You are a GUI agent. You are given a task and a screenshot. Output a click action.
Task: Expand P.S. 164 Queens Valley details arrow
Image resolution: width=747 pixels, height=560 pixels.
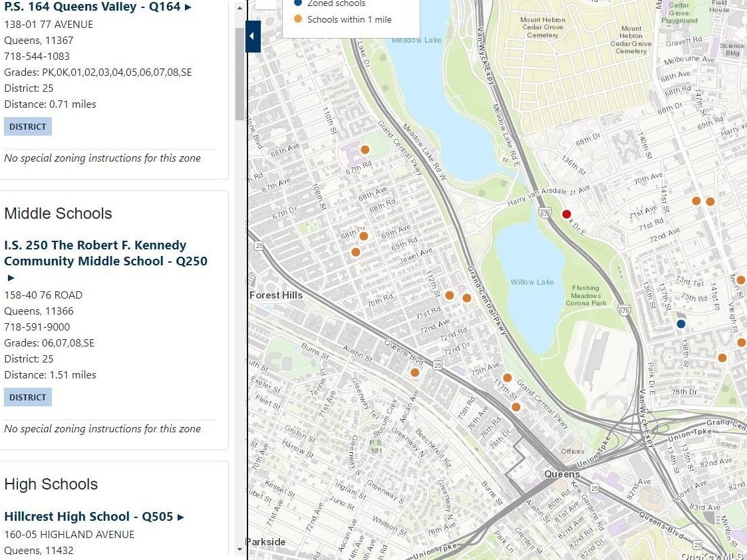188,7
